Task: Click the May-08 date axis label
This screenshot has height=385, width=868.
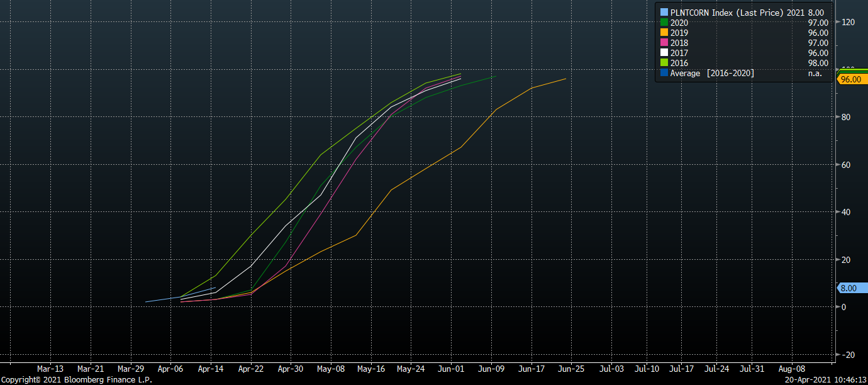Action: [331, 369]
